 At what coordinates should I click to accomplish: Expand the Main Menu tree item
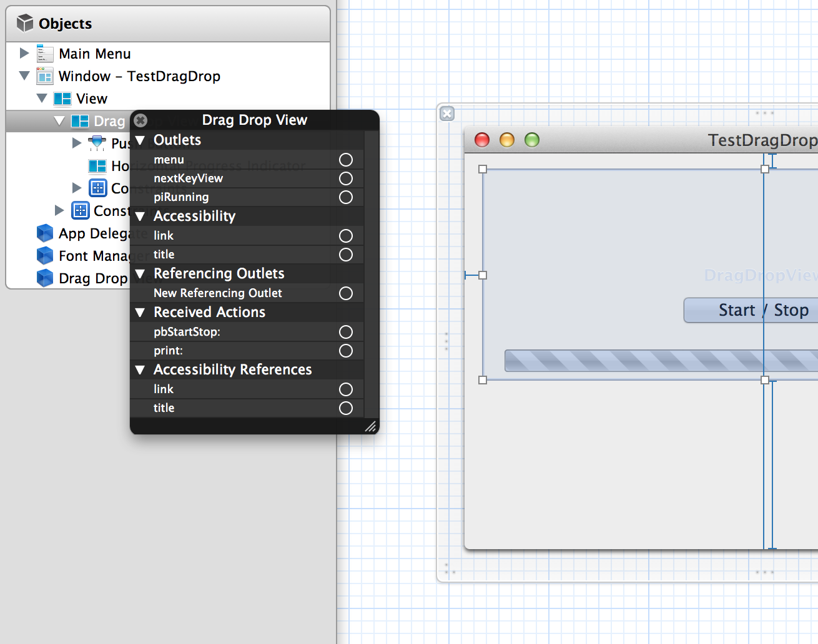(24, 53)
